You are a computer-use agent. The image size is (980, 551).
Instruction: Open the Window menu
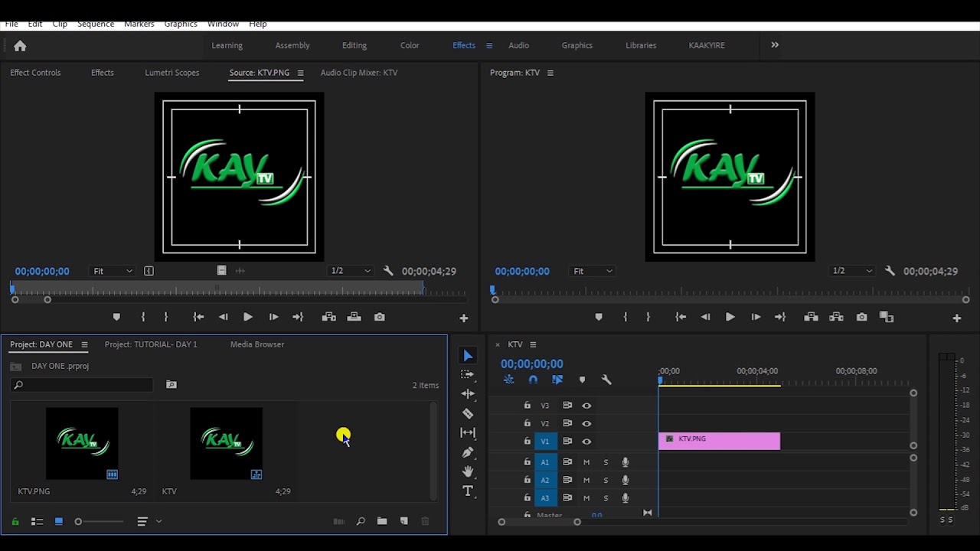[x=223, y=24]
